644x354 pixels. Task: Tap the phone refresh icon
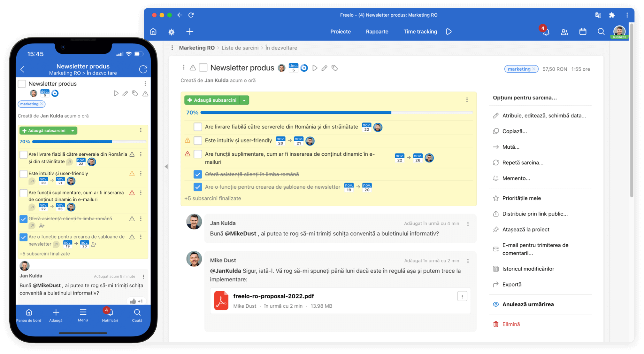coord(143,69)
